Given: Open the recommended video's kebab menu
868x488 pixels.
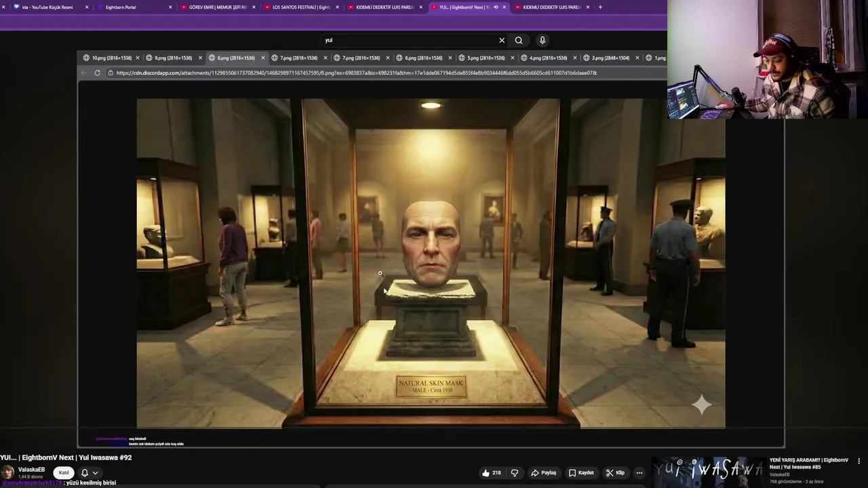Looking at the screenshot, I should tap(859, 461).
